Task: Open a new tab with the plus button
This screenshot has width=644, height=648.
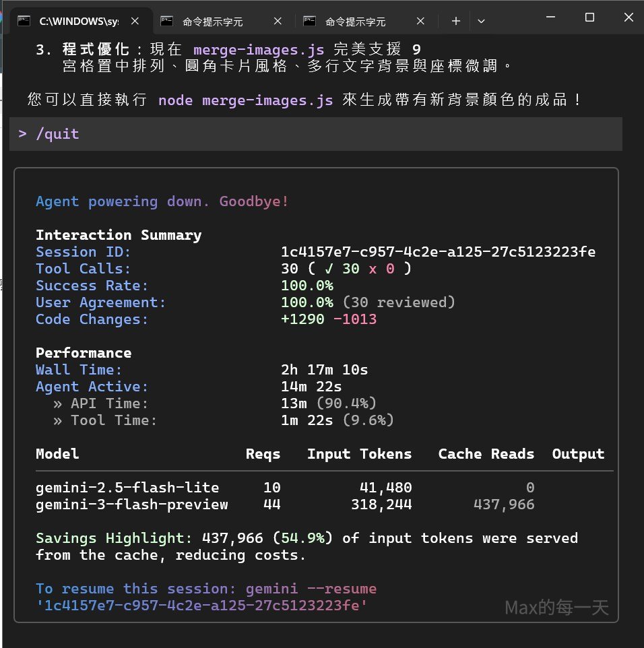Action: click(456, 21)
